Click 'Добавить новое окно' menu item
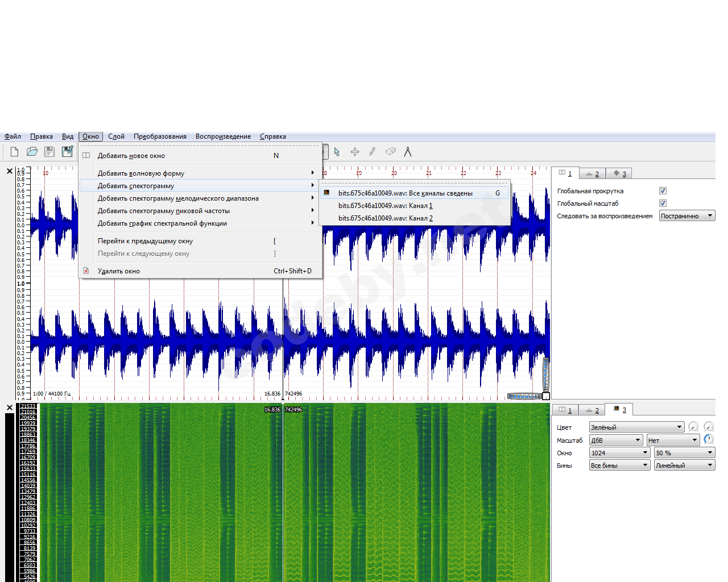Viewport: 728px width, 582px height. pyautogui.click(x=131, y=156)
